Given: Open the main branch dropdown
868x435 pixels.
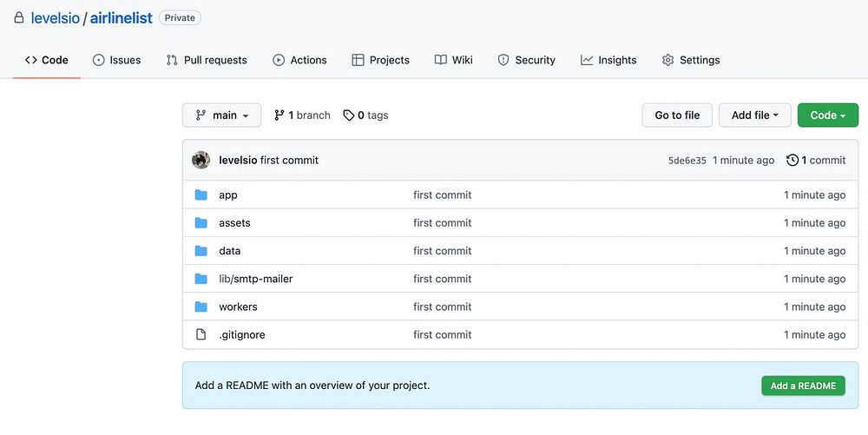Looking at the screenshot, I should tap(221, 115).
